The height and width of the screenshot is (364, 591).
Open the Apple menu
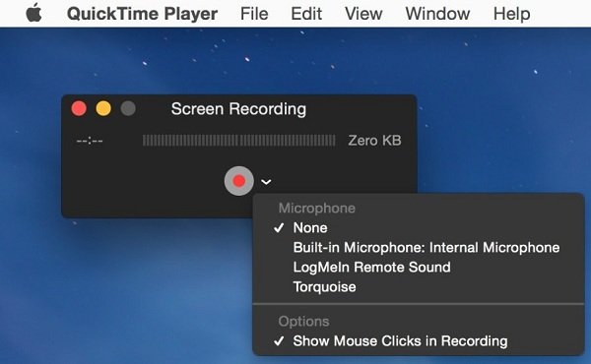33,13
